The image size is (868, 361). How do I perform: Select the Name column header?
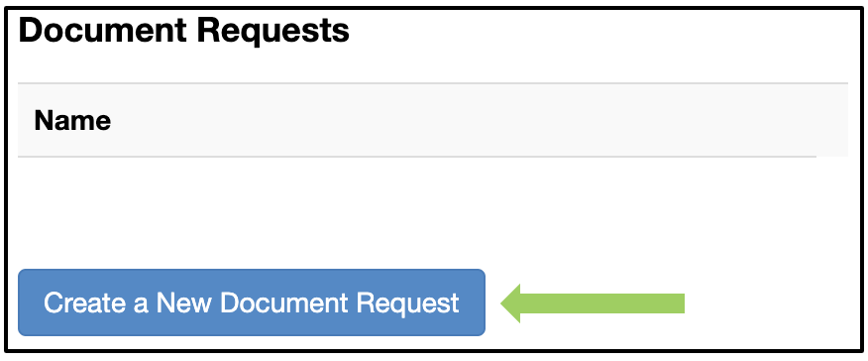72,120
